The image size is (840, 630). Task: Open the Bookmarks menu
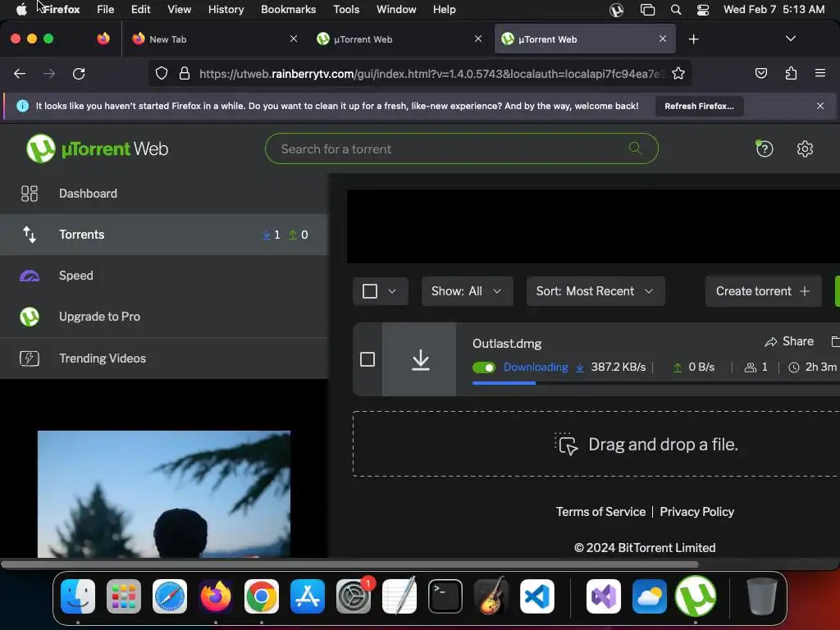tap(288, 9)
